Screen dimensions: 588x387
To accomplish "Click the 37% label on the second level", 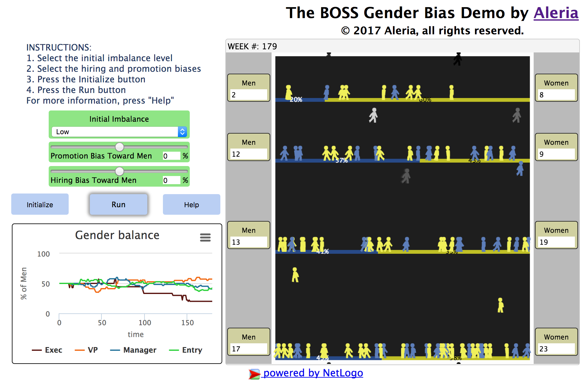I will click(x=342, y=160).
